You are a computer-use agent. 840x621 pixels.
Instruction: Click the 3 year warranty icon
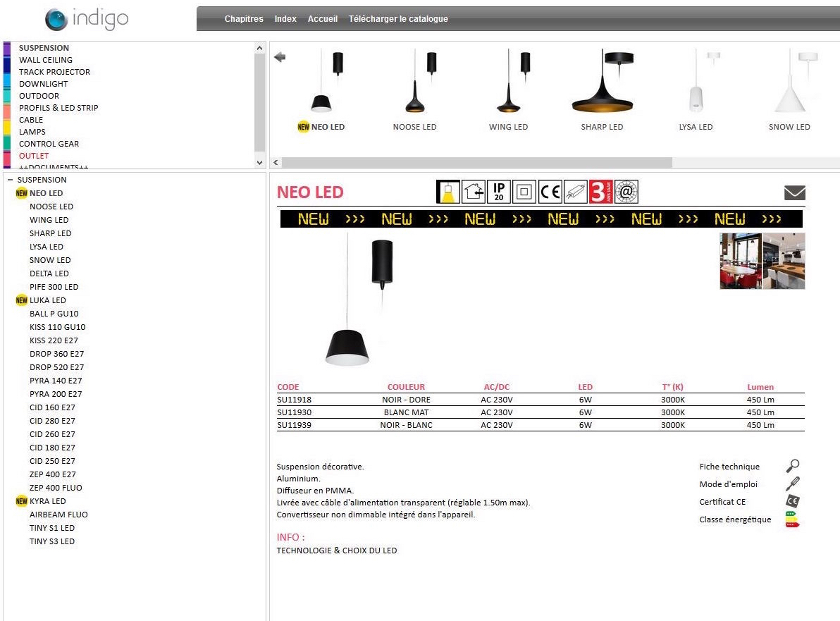pyautogui.click(x=600, y=192)
